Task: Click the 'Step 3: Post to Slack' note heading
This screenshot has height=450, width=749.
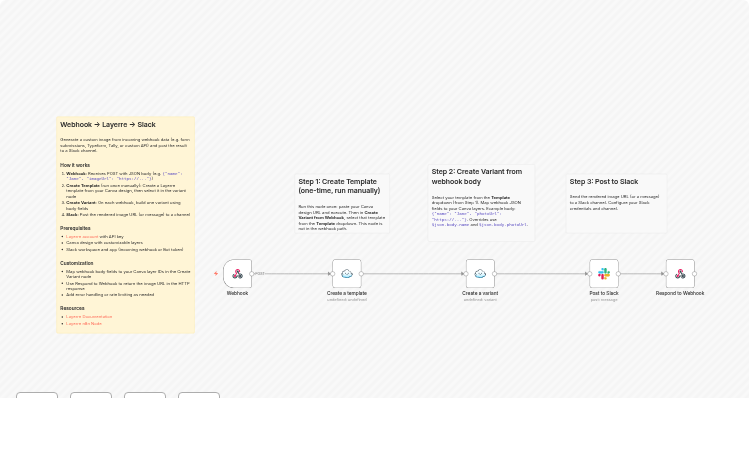Action: (604, 182)
